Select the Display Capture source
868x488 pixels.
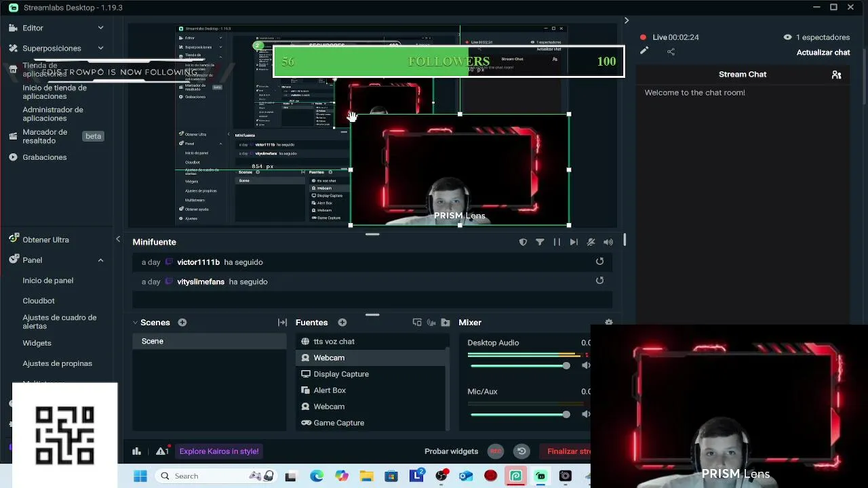pos(372,374)
